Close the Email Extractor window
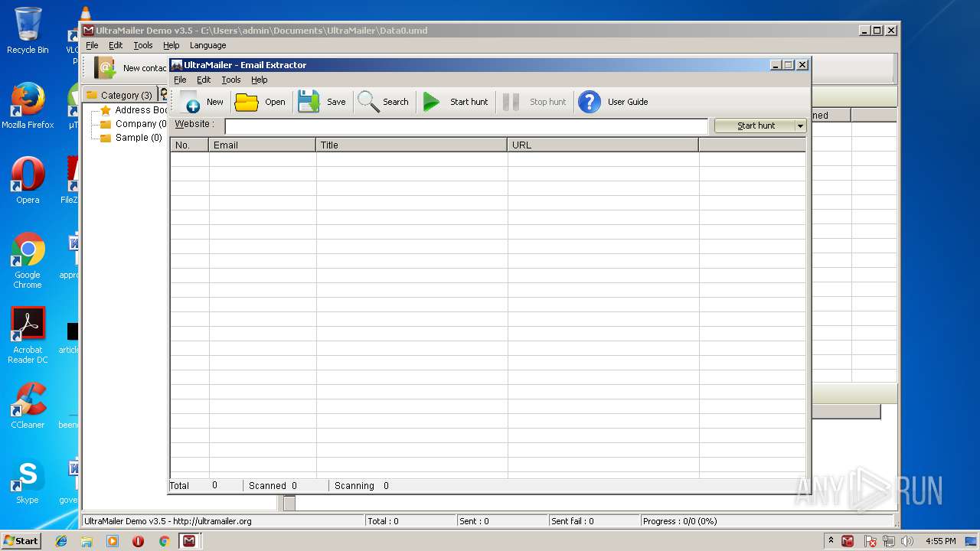980x551 pixels. 802,65
